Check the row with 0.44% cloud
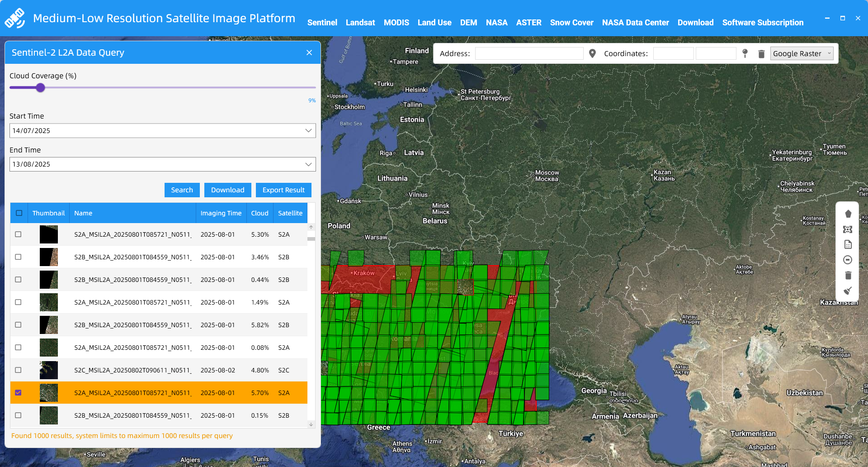Screen dimensions: 868x467 pos(18,280)
